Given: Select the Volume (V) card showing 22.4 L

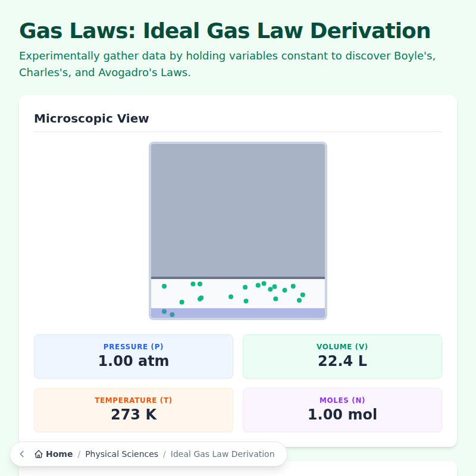Looking at the screenshot, I should click(342, 356).
